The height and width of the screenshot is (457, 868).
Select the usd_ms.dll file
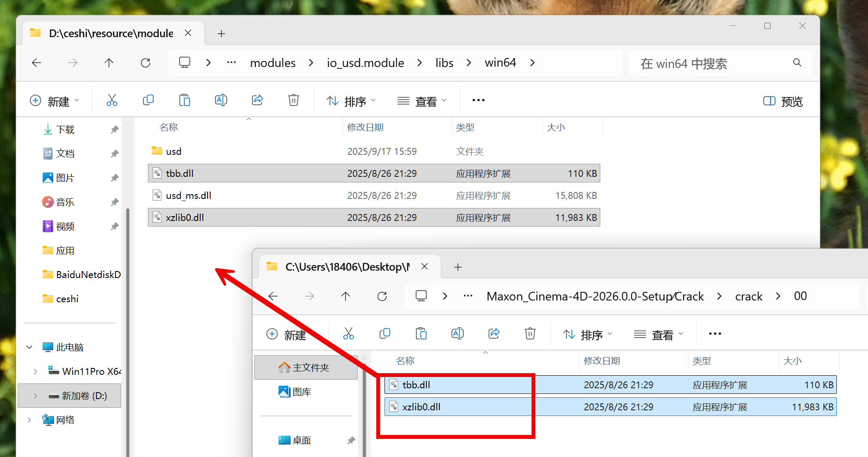tap(189, 195)
